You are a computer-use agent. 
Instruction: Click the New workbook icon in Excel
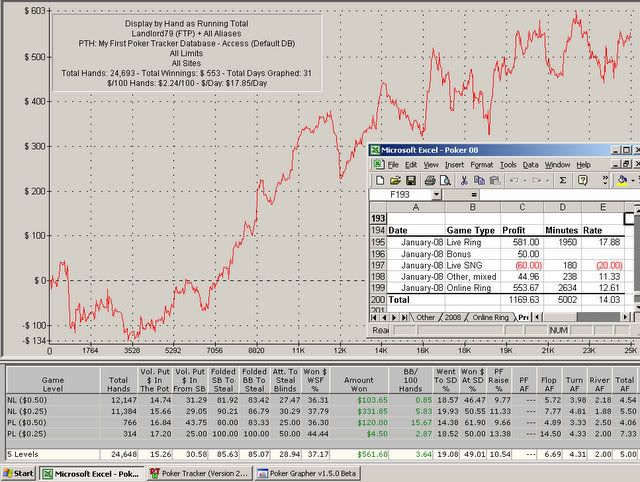tap(380, 180)
